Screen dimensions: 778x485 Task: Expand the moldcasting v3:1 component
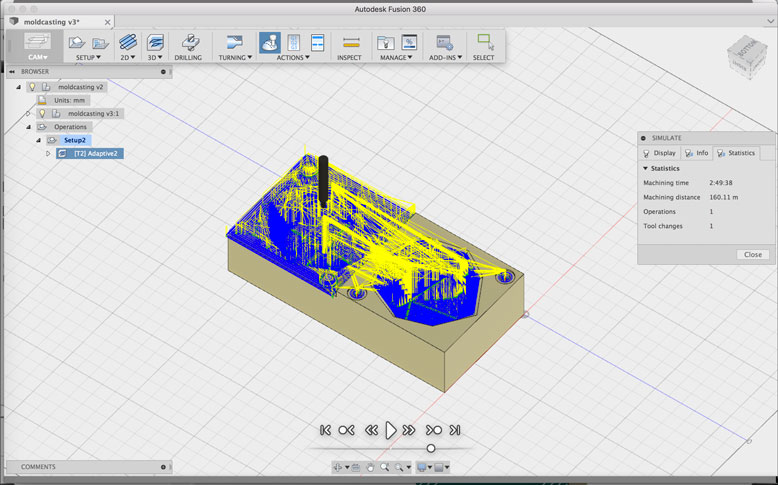pyautogui.click(x=28, y=114)
